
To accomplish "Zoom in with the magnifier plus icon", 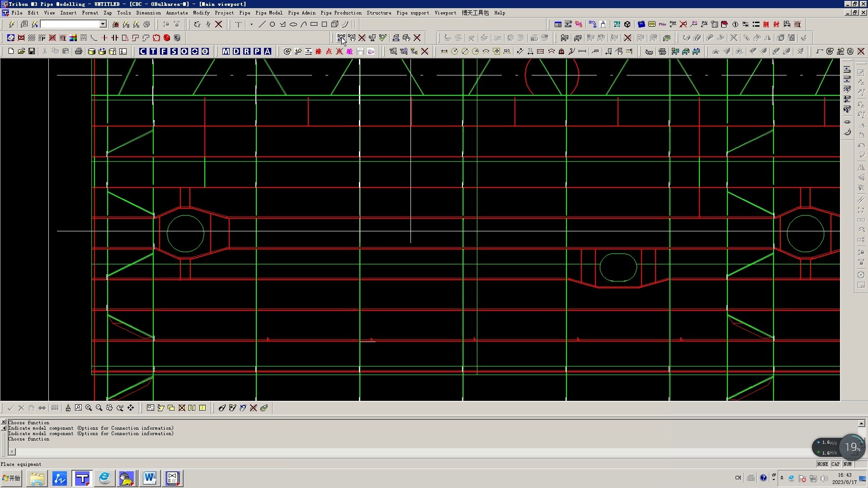I will pos(89,408).
